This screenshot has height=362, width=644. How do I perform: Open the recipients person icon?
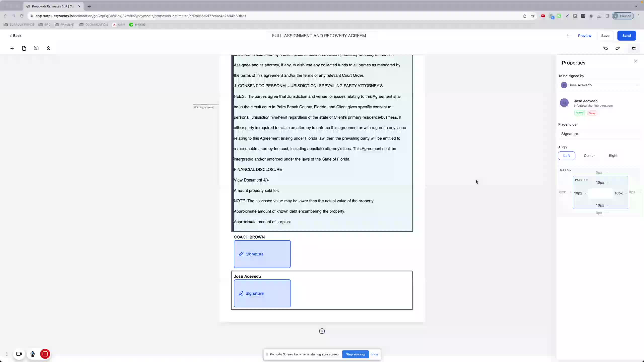[48, 48]
